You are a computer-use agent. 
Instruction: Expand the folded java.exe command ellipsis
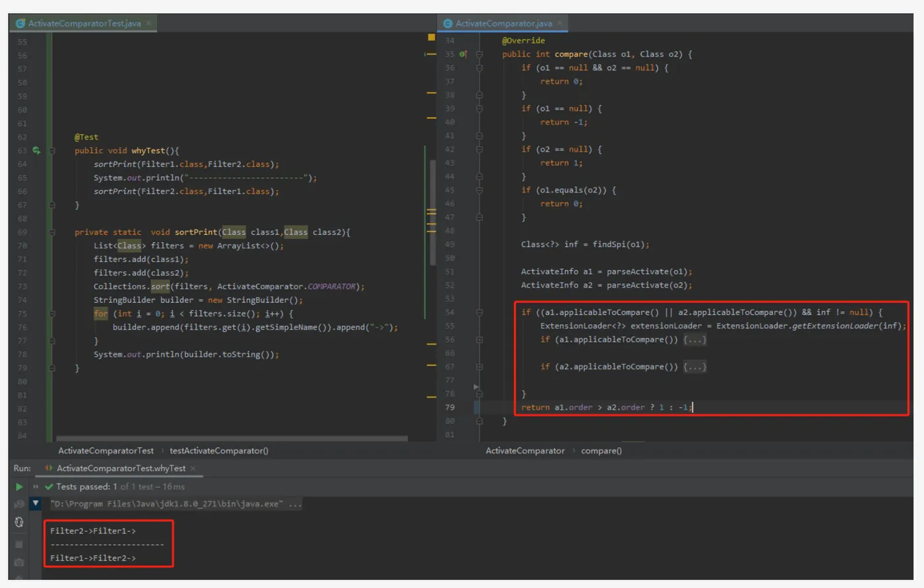click(295, 504)
